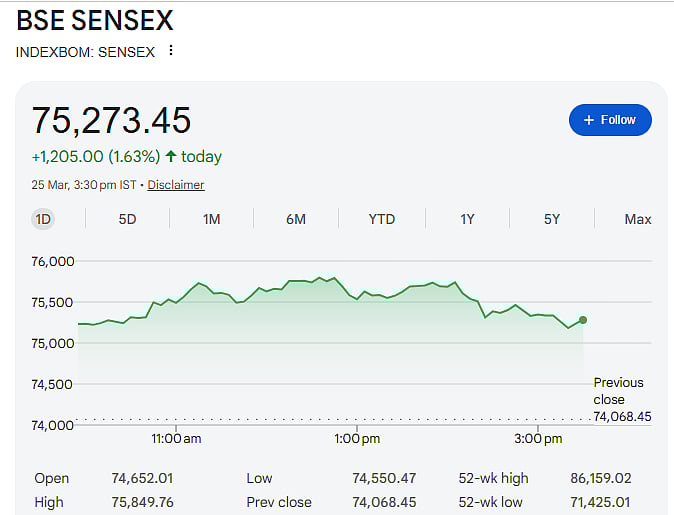View the 1Y chart range

click(467, 219)
